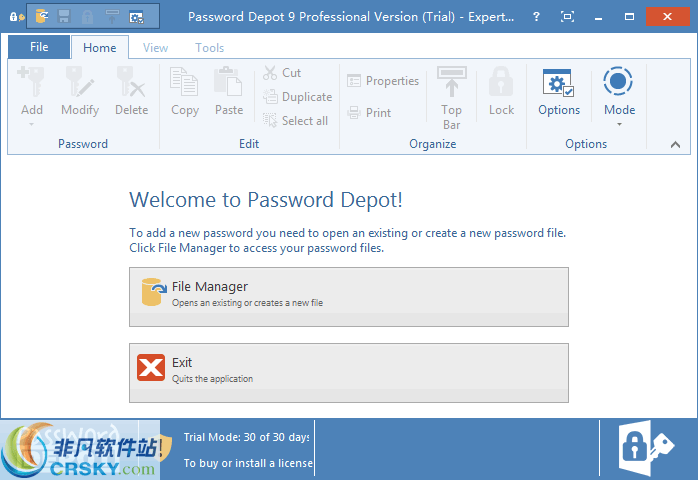Switch to the View tab
This screenshot has height=480, width=698.
point(155,48)
